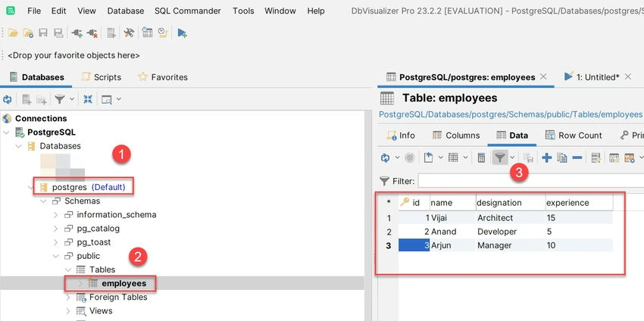644x321 pixels.
Task: Click the grey stop circle icon
Action: tap(410, 157)
